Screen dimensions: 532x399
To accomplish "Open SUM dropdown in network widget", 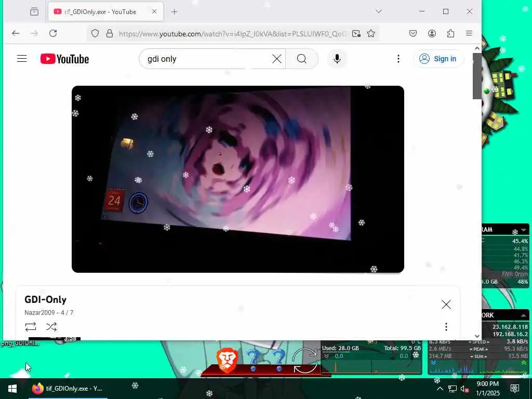I will point(478,356).
